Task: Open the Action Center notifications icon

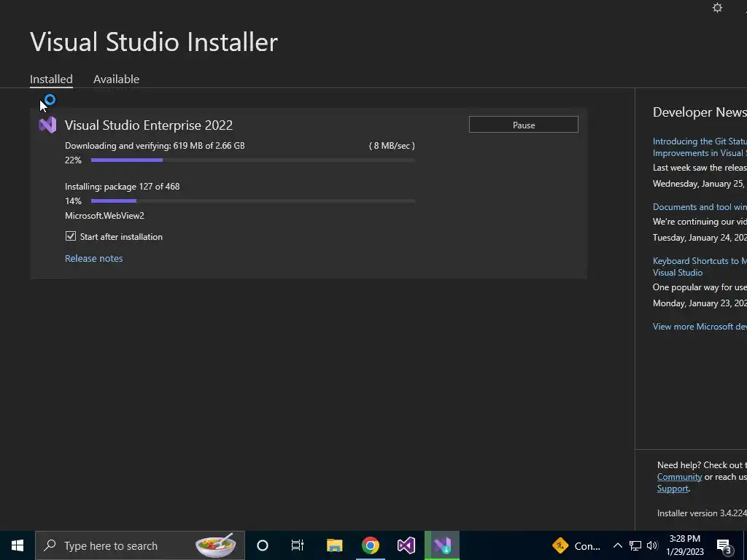Action: click(724, 546)
